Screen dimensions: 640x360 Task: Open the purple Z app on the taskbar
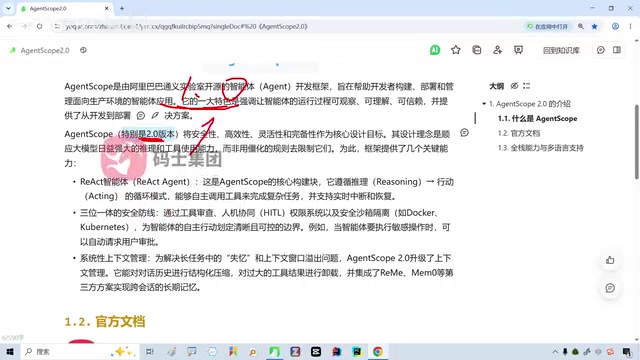pos(295,351)
